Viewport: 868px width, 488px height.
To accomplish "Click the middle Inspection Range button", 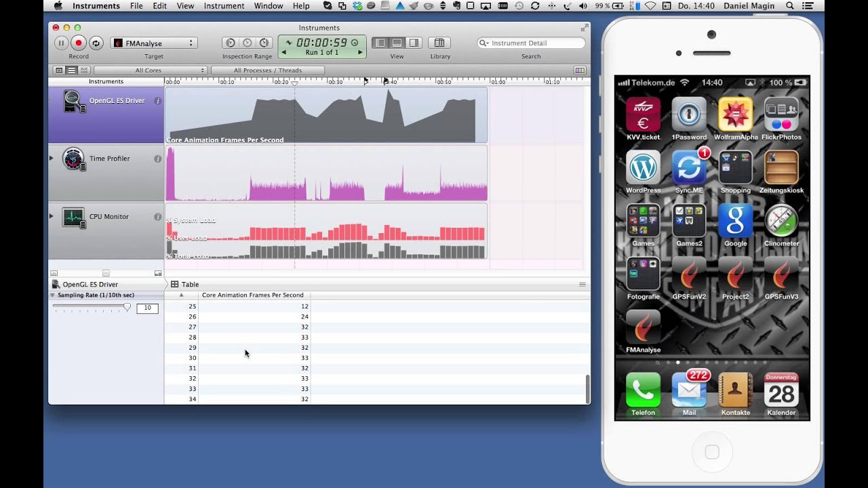I will pos(248,43).
